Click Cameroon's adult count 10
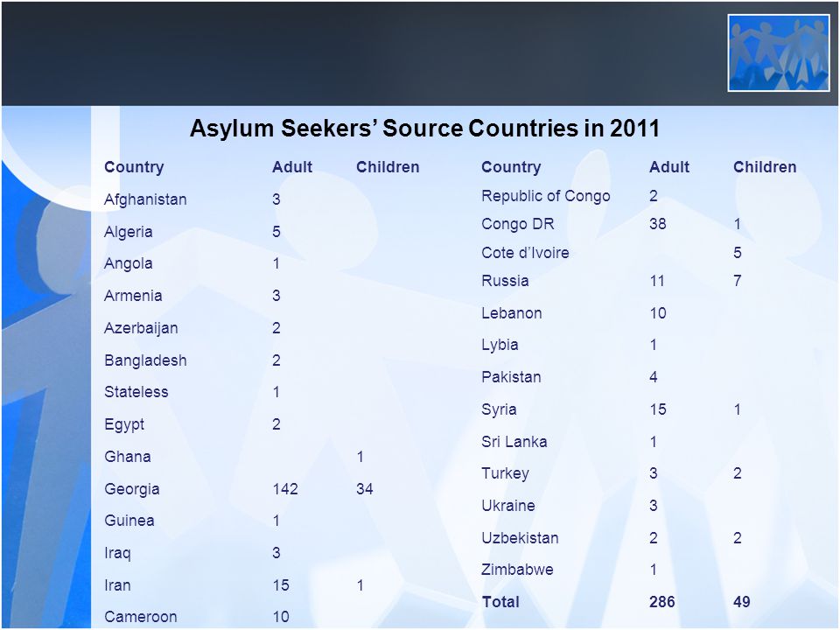Viewport: 840px width, 630px height. [x=281, y=617]
